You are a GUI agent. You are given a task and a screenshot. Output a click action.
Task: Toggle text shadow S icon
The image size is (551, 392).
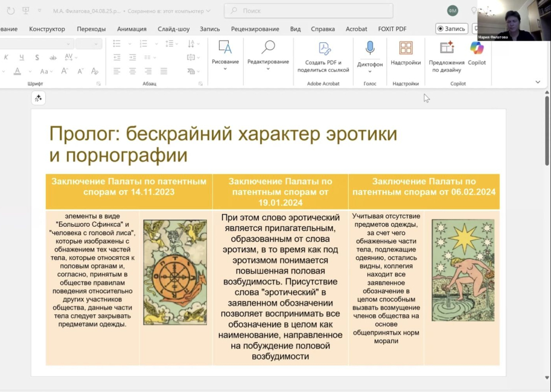pos(37,57)
